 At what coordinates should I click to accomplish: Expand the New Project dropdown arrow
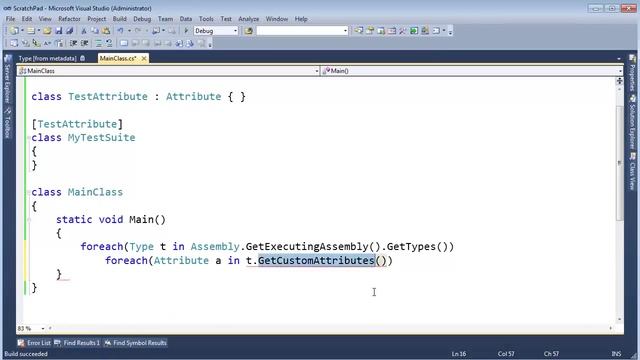[22, 31]
